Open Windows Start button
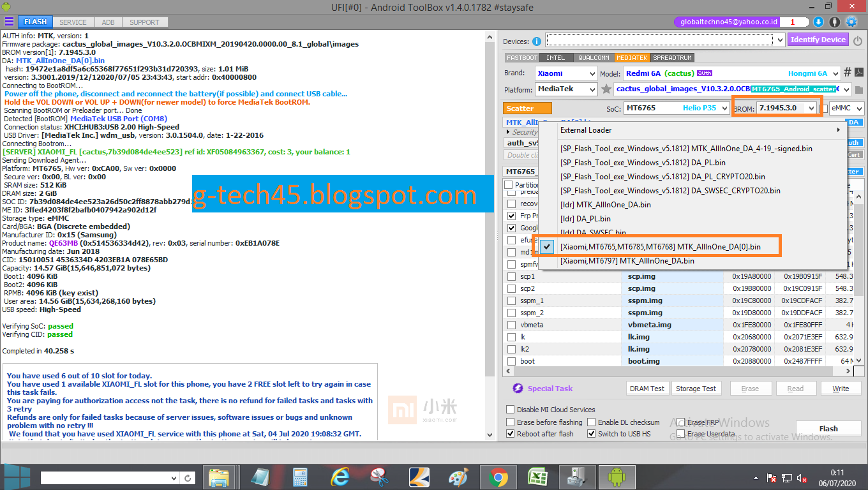This screenshot has width=868, height=490. pyautogui.click(x=17, y=477)
